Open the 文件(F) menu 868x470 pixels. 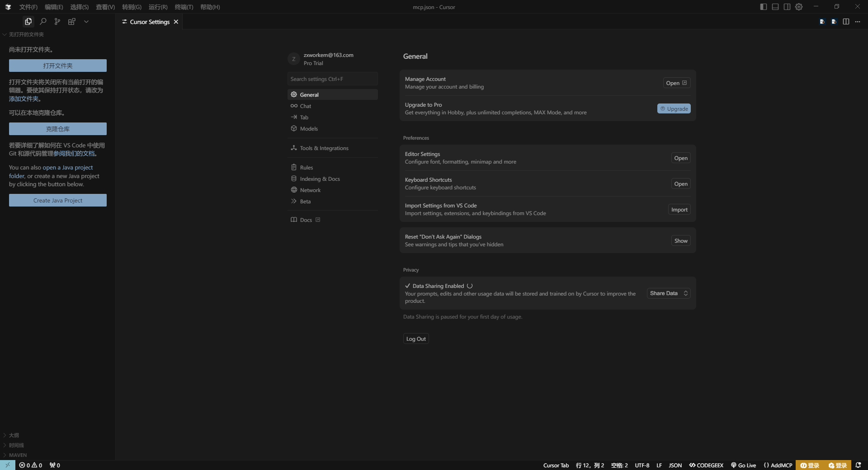coord(28,7)
